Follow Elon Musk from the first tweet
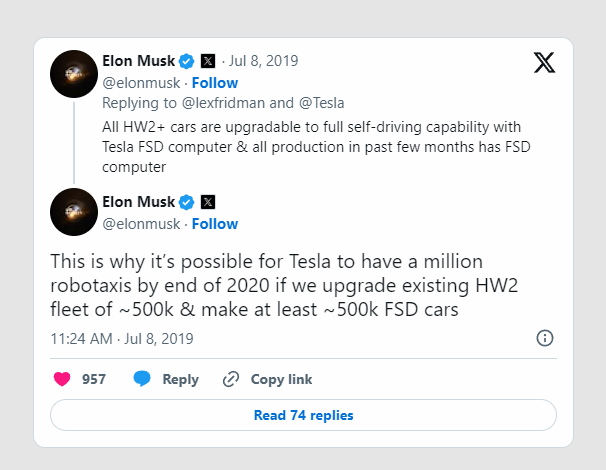Viewport: 606px width, 470px height. coord(215,82)
